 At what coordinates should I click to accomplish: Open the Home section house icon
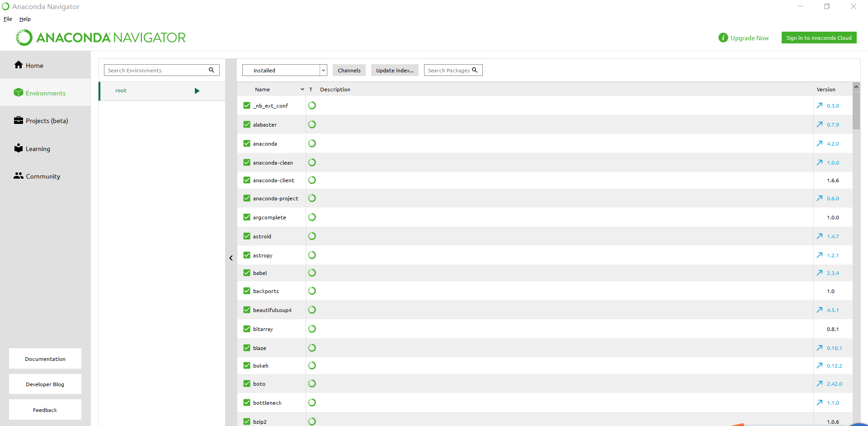(19, 65)
